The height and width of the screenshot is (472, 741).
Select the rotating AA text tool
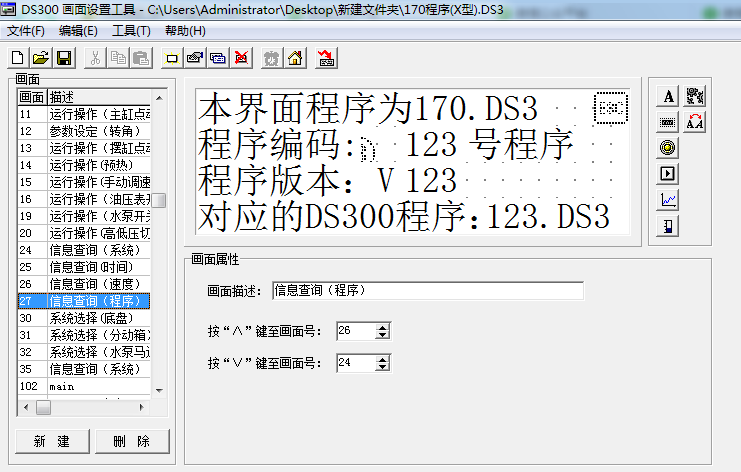tap(694, 122)
